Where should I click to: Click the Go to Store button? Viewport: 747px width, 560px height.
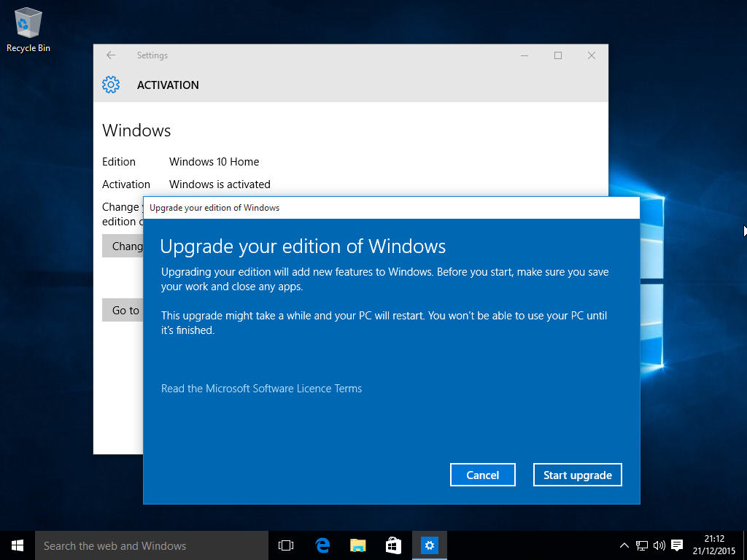tap(124, 310)
